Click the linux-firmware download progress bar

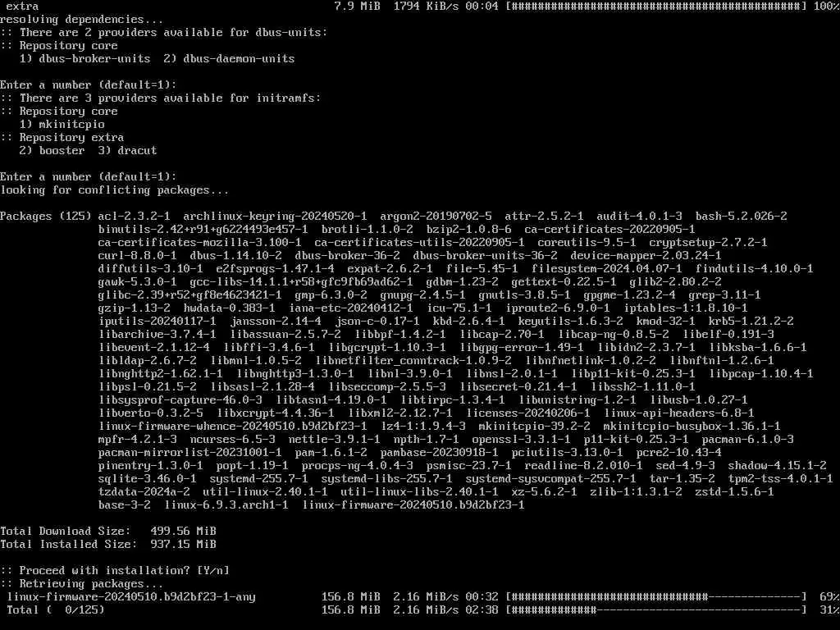656,597
